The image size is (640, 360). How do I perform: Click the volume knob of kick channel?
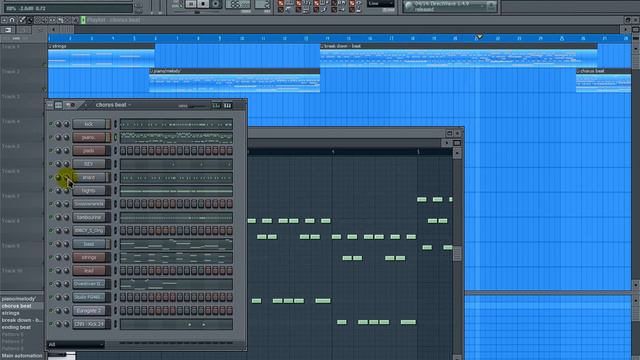[x=66, y=124]
